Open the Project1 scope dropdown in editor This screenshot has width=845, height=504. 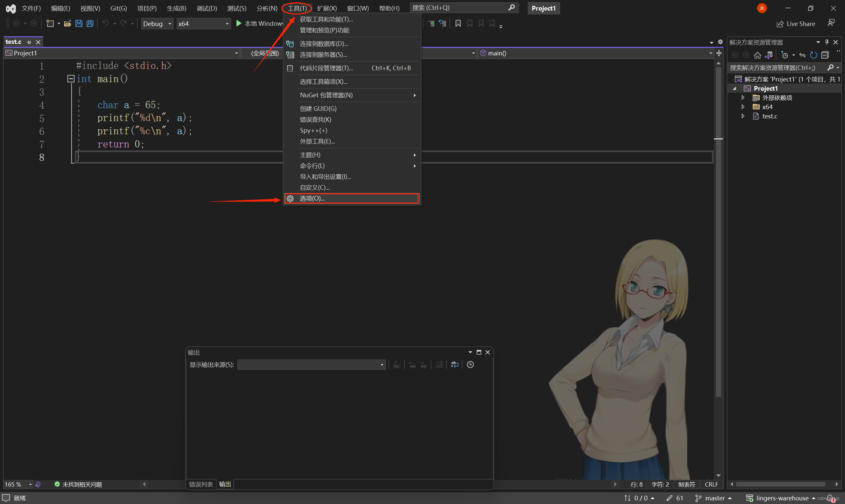point(122,53)
